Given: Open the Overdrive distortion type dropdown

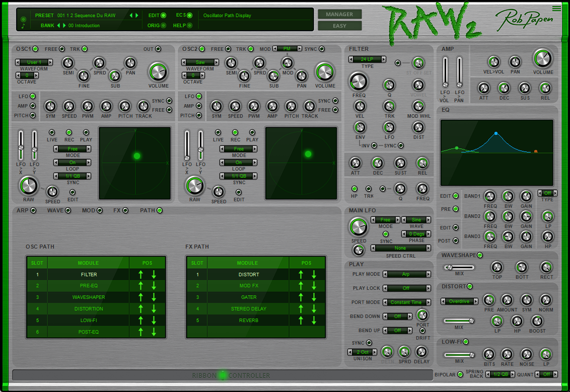Looking at the screenshot, I should [459, 301].
